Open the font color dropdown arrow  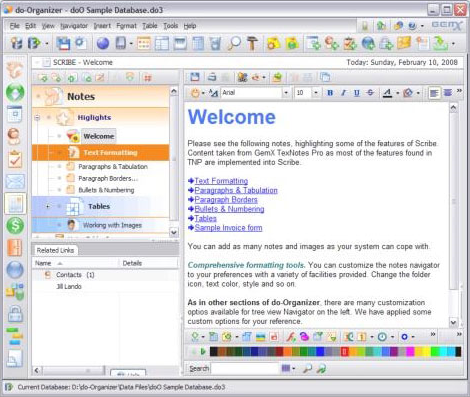pyautogui.click(x=397, y=93)
